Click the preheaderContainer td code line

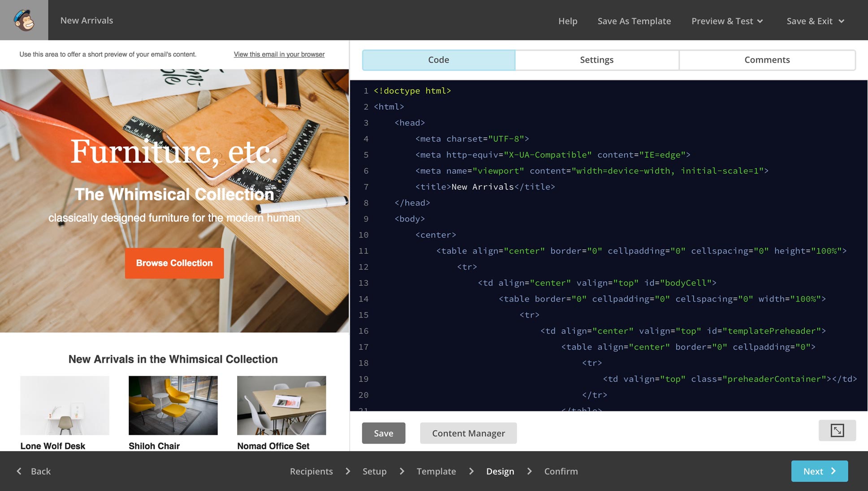[730, 379]
